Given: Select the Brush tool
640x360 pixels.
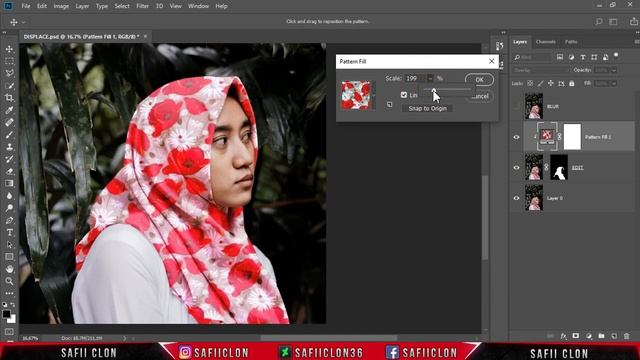Looking at the screenshot, I should pos(9,135).
